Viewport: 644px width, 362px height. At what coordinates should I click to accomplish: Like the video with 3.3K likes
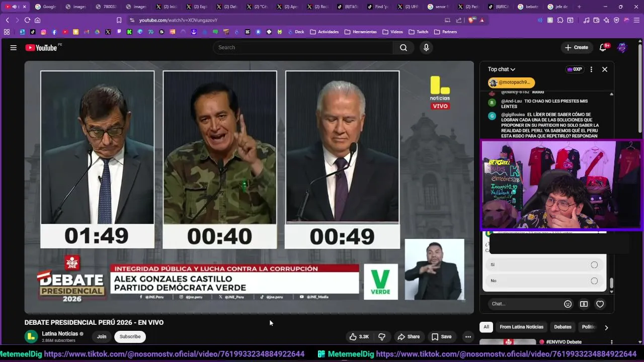(359, 337)
